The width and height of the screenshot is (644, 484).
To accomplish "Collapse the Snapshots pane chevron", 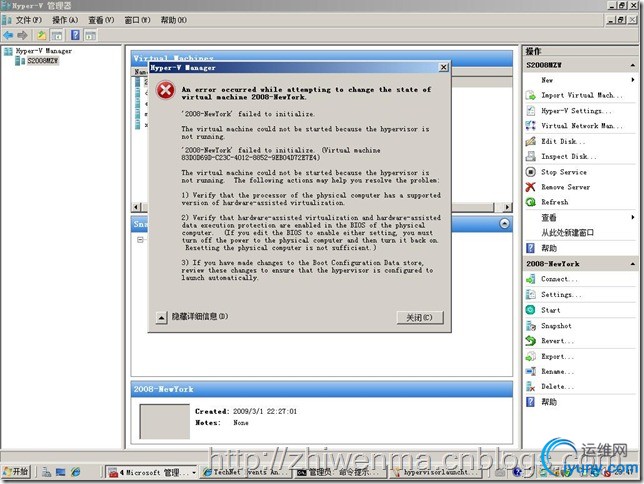I will (x=504, y=224).
